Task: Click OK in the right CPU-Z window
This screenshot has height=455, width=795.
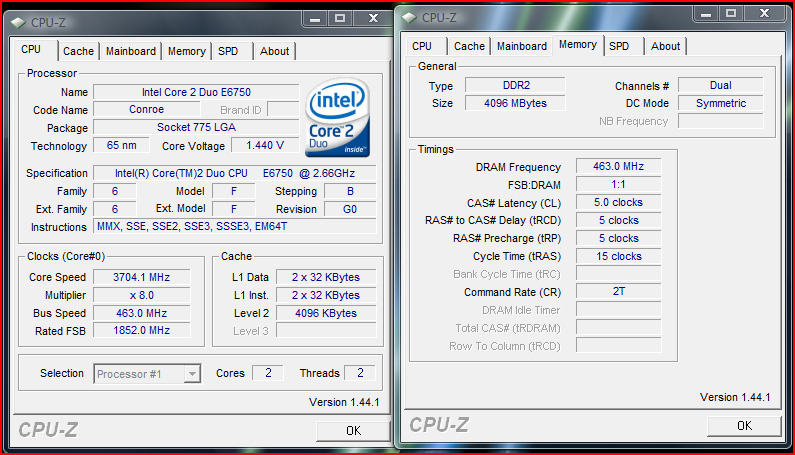Action: [744, 426]
